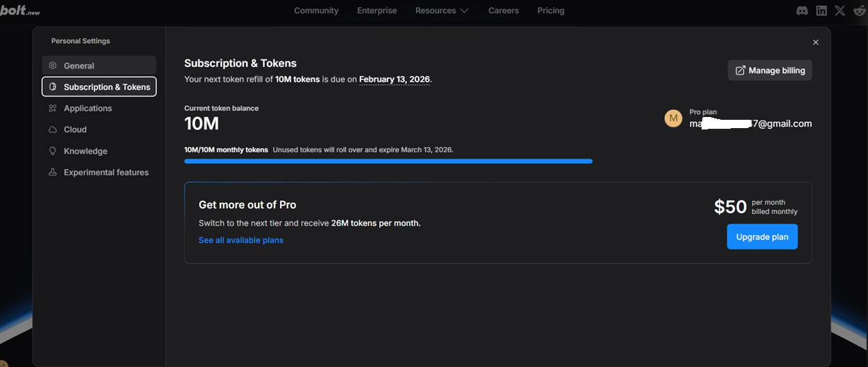Image resolution: width=868 pixels, height=367 pixels.
Task: Click the General gear icon
Action: tap(53, 66)
